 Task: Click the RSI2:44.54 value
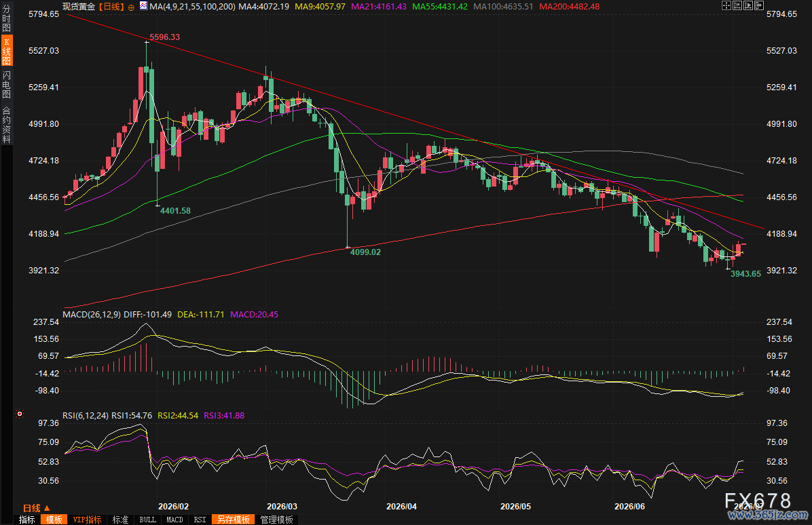pos(178,415)
